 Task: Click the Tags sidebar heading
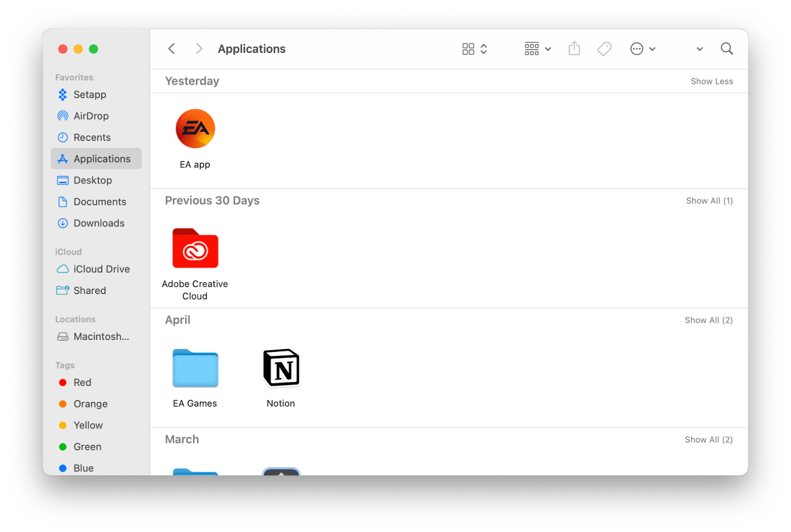[65, 365]
